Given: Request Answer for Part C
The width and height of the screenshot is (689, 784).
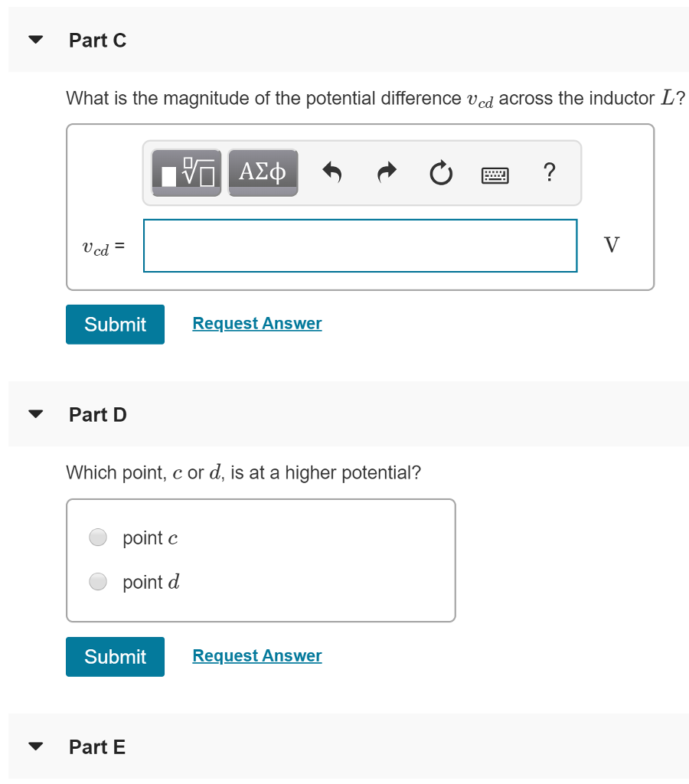Looking at the screenshot, I should point(256,323).
